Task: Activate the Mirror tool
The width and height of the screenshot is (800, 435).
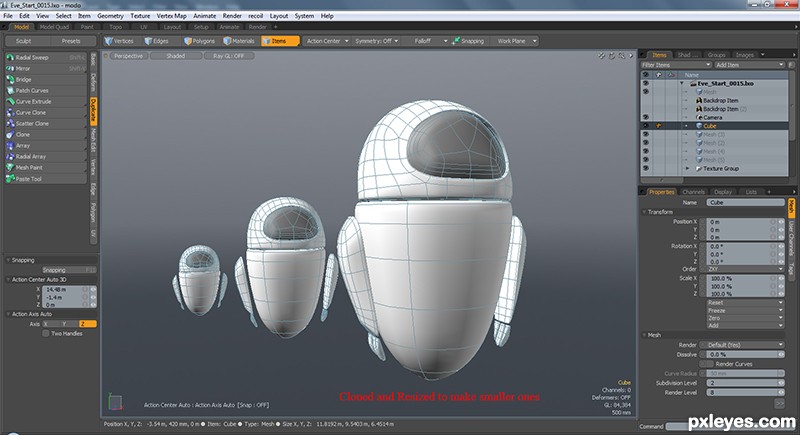Action: pyautogui.click(x=45, y=68)
